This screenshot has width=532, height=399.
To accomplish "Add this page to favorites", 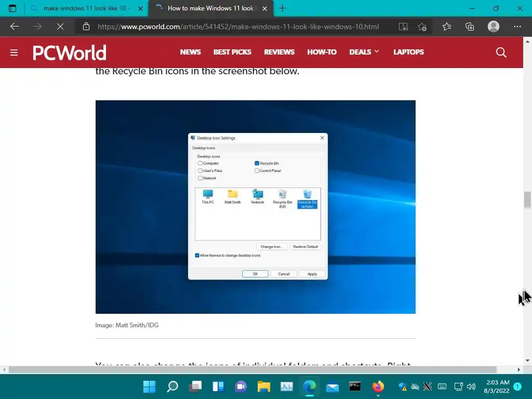I will 422,26.
